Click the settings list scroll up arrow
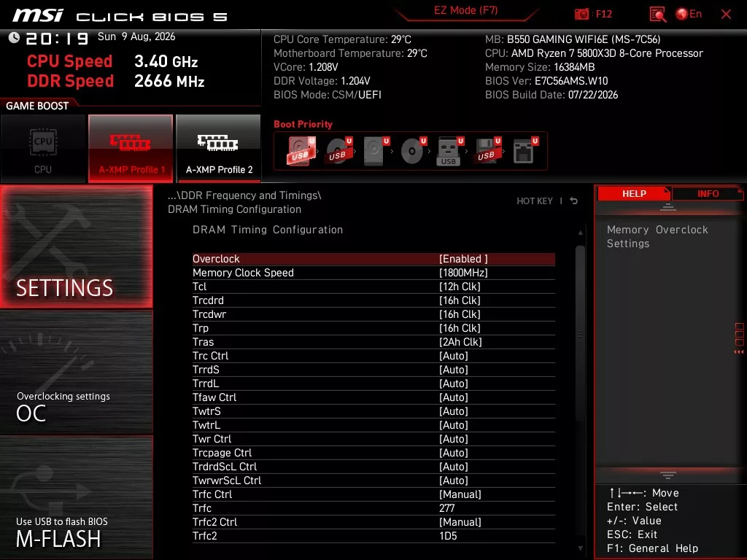The height and width of the screenshot is (560, 747). (x=580, y=233)
